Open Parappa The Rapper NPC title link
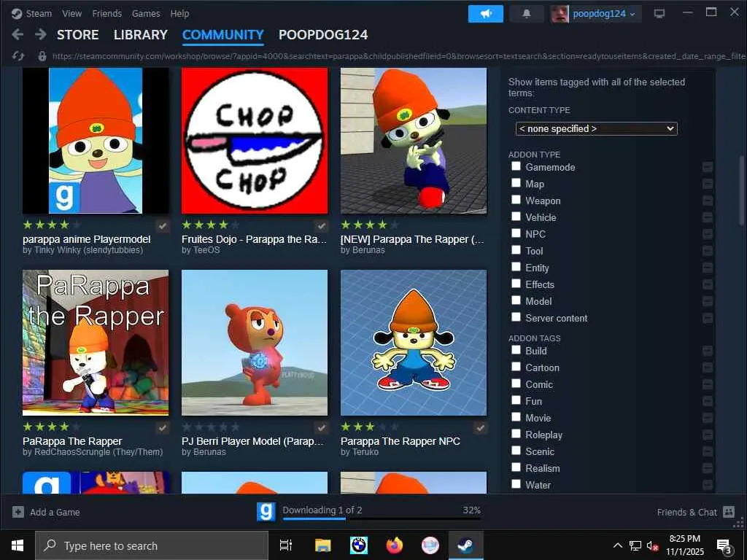The height and width of the screenshot is (560, 747). (x=400, y=441)
